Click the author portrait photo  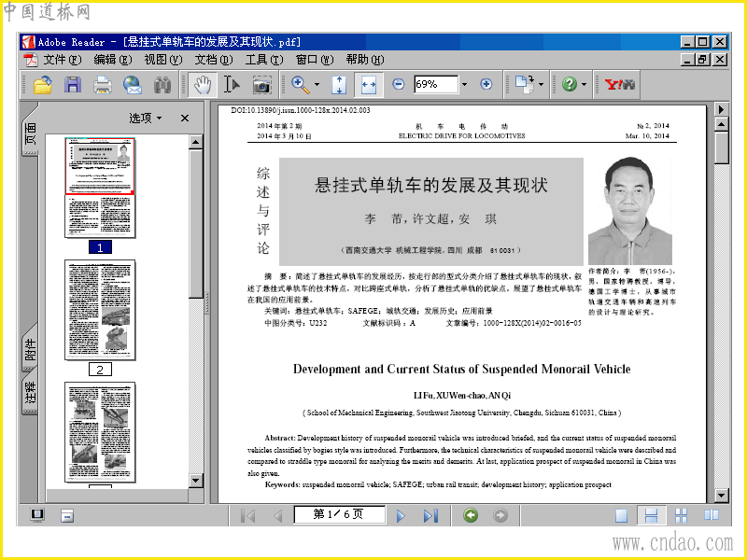629,211
